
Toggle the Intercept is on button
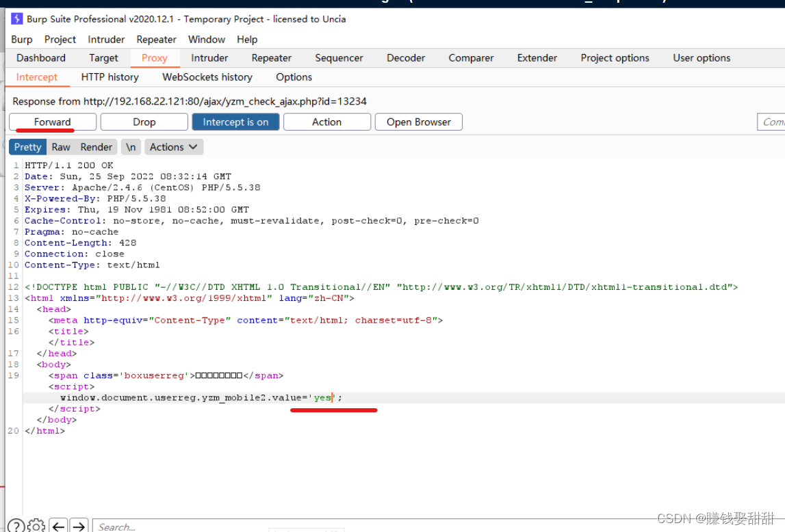click(x=235, y=122)
